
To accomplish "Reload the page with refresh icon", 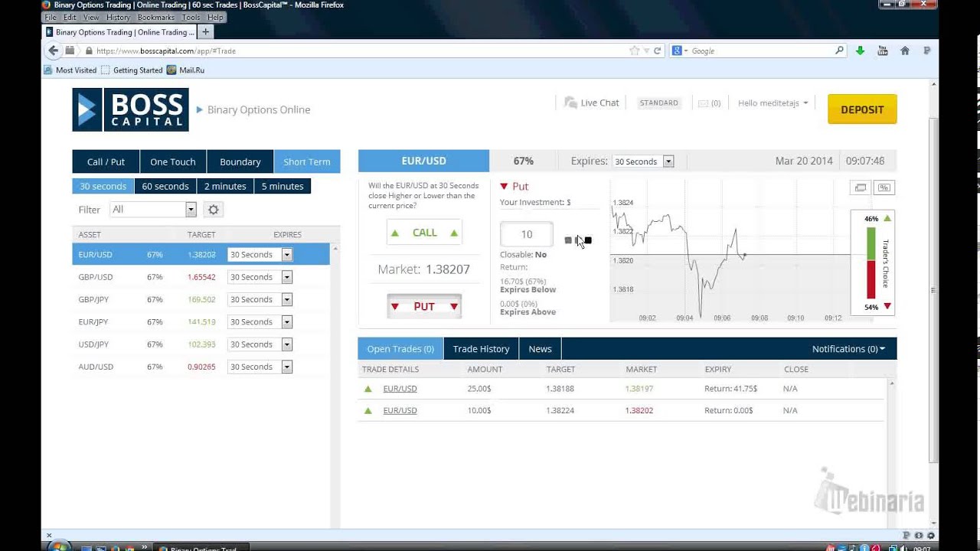I will [x=657, y=51].
